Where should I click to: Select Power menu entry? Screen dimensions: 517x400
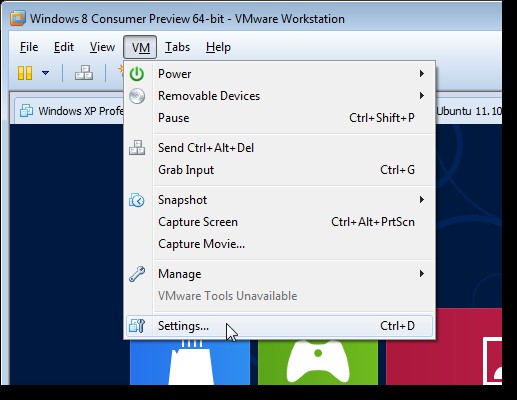click(x=279, y=74)
